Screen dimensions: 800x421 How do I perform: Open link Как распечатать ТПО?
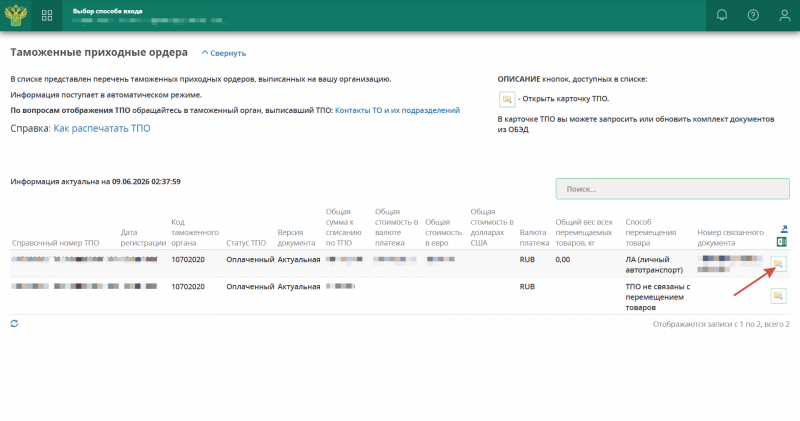click(x=102, y=128)
